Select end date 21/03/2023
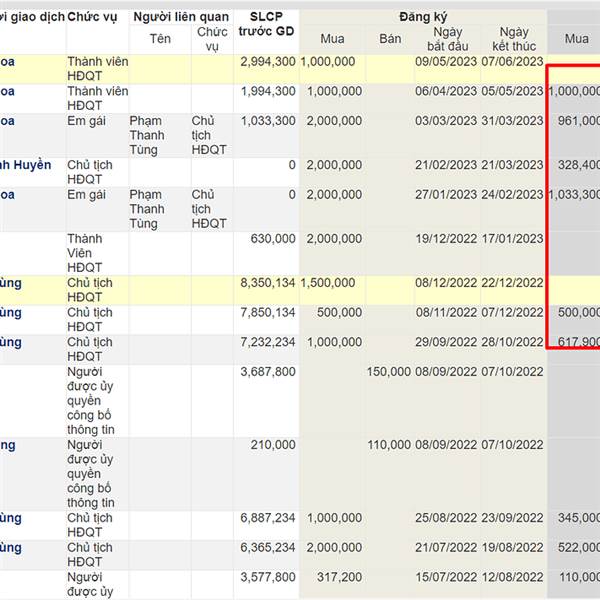The image size is (600, 600). pyautogui.click(x=512, y=165)
